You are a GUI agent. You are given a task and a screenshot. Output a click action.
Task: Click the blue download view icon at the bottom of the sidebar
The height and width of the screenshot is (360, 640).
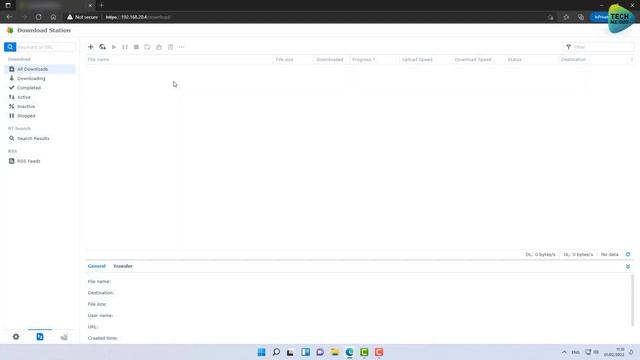40,337
